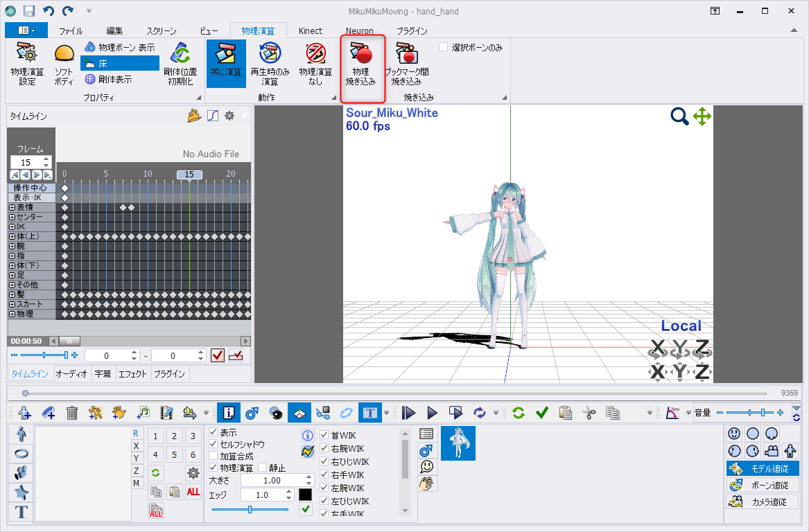The width and height of the screenshot is (809, 532).
Task: Enable the 選択ボーンのみ checkbox
Action: (443, 47)
